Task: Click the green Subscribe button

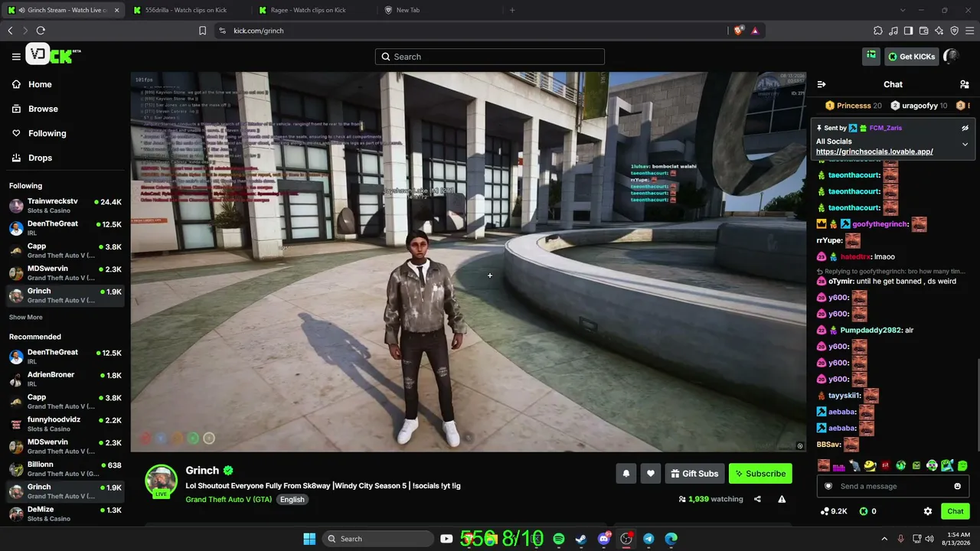Action: coord(760,474)
